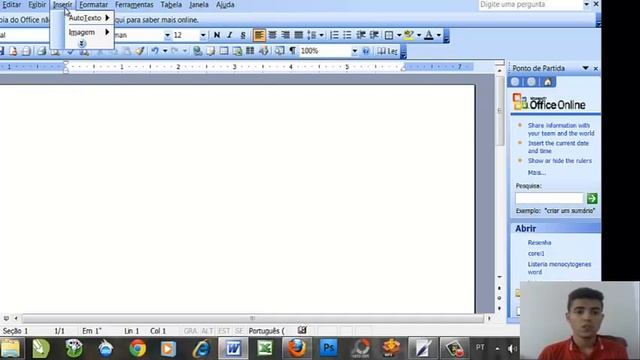Toggle underline (S) formatting
The width and height of the screenshot is (640, 360).
pyautogui.click(x=243, y=35)
